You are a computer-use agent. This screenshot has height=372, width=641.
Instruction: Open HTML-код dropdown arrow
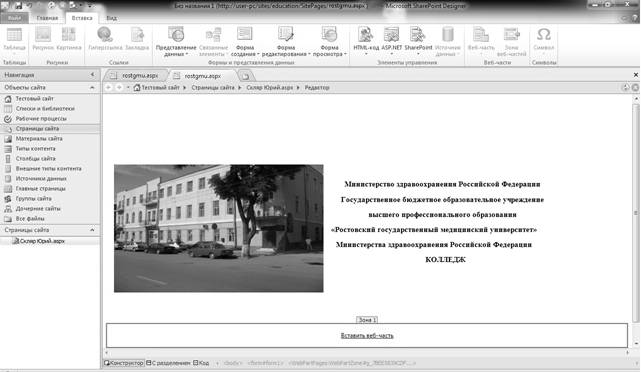point(366,54)
